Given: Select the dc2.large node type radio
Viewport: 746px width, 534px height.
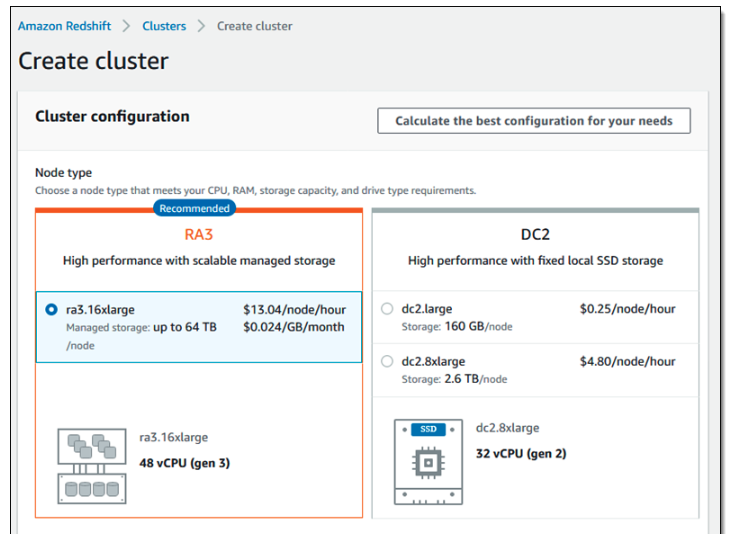Looking at the screenshot, I should coord(387,309).
